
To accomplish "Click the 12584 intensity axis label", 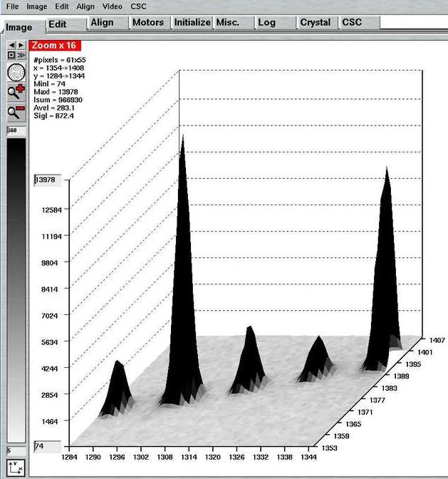I will point(51,210).
